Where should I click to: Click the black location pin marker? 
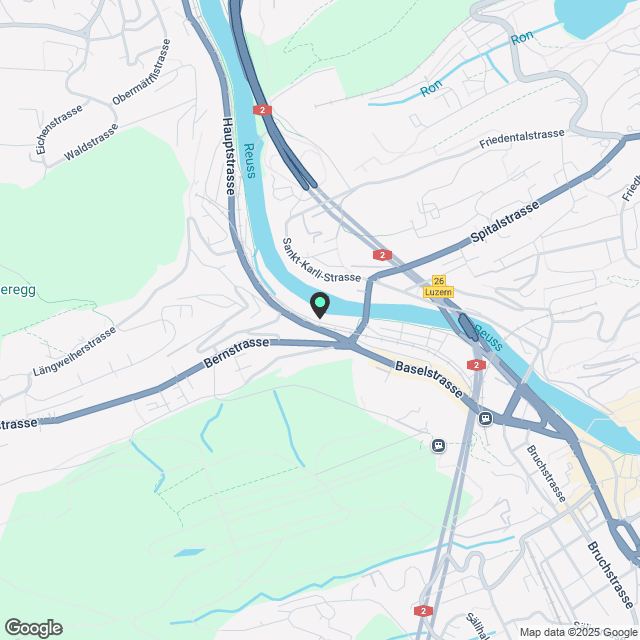[320, 305]
